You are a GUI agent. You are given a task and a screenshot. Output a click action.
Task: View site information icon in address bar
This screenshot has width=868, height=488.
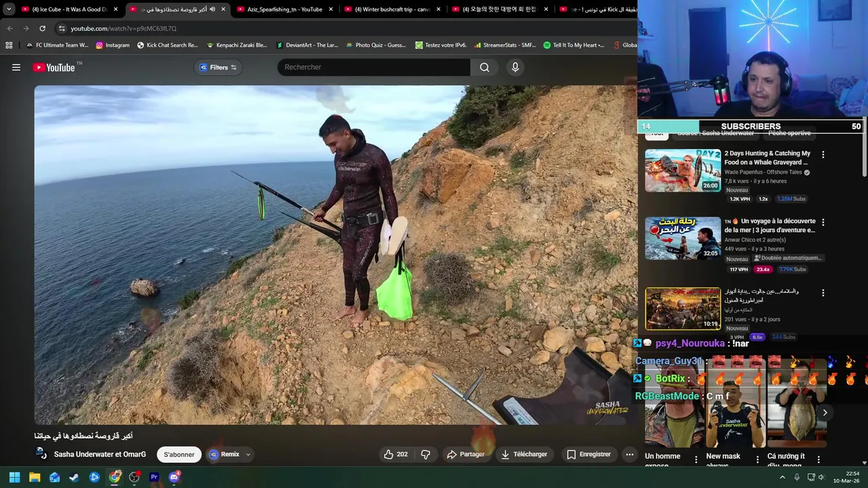pyautogui.click(x=62, y=28)
